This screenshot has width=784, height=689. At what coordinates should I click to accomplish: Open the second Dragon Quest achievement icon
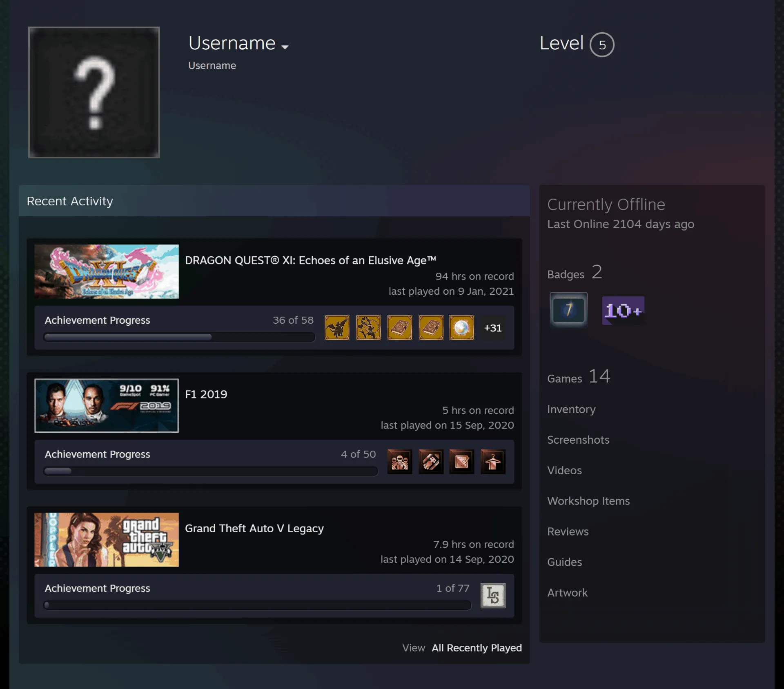[x=368, y=327]
